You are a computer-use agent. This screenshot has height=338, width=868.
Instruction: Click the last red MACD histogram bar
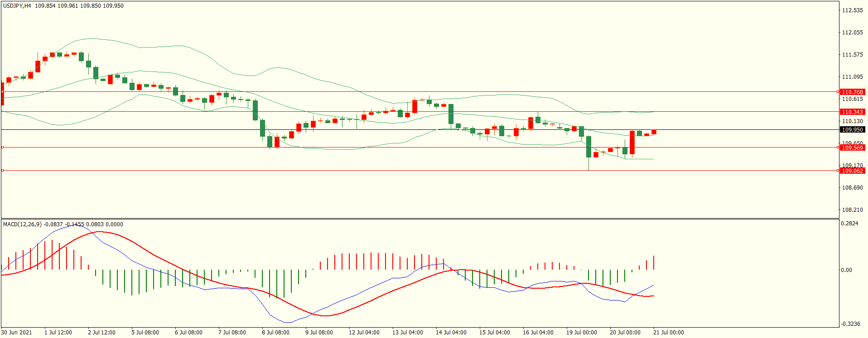[x=654, y=263]
